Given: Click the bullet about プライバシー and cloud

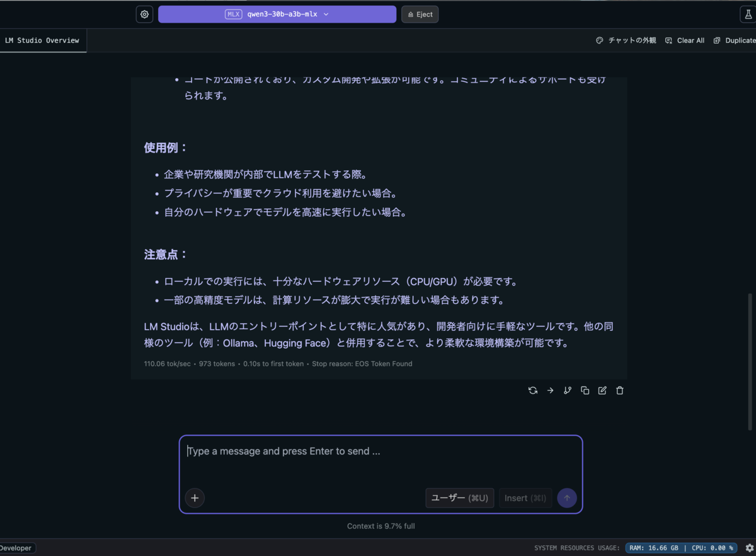Looking at the screenshot, I should click(282, 194).
